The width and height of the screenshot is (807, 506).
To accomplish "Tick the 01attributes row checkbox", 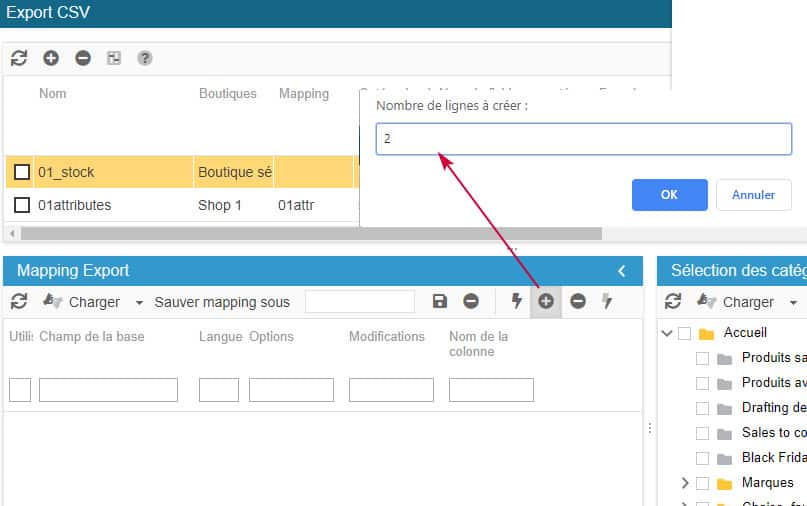I will (x=22, y=205).
